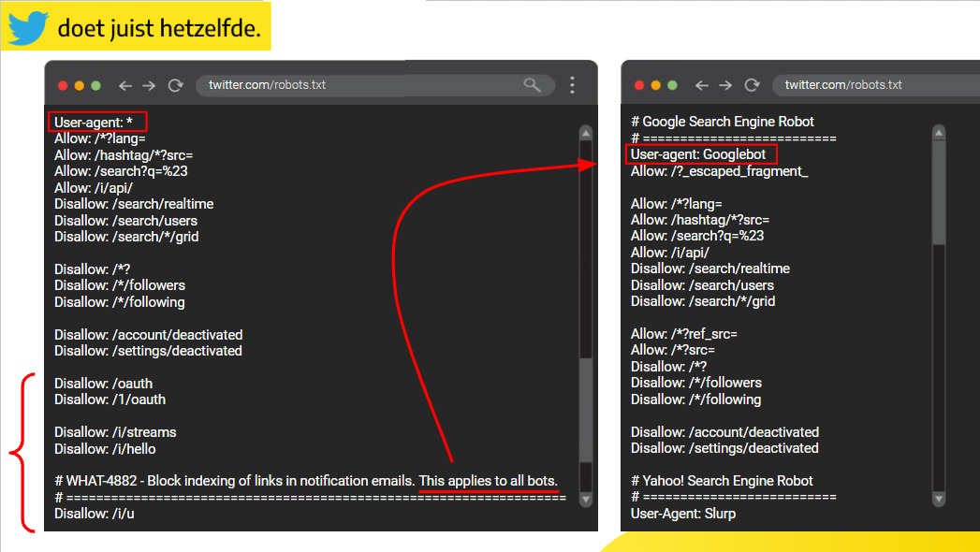Click the back arrow in right browser window
This screenshot has height=552, width=980.
702,85
